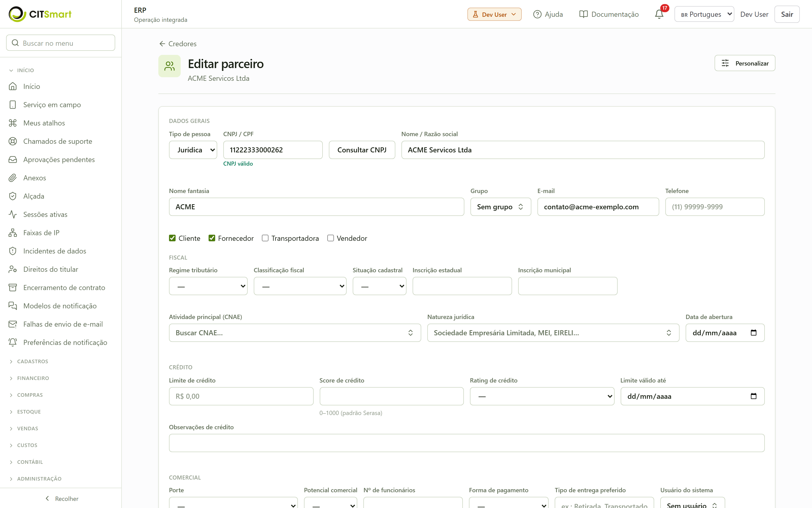Screen dimensions: 812x508
Task: Collapse the INÍCIO menu section
Action: tap(25, 70)
